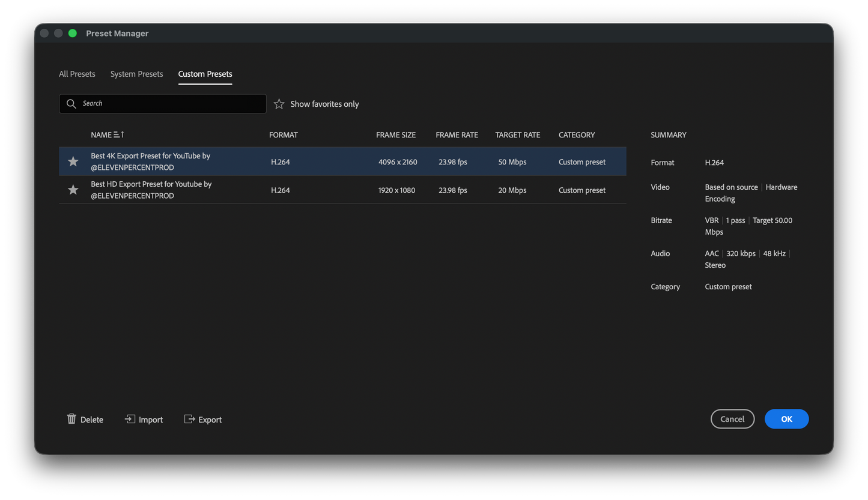Click the Import label
The image size is (868, 500).
click(x=151, y=420)
